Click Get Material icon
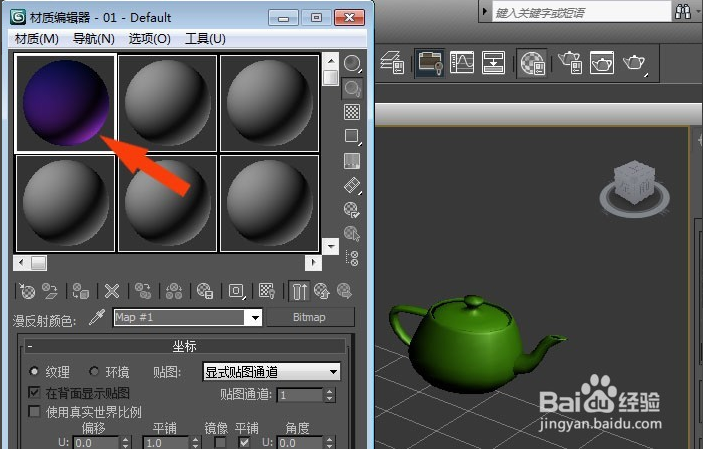 27,291
